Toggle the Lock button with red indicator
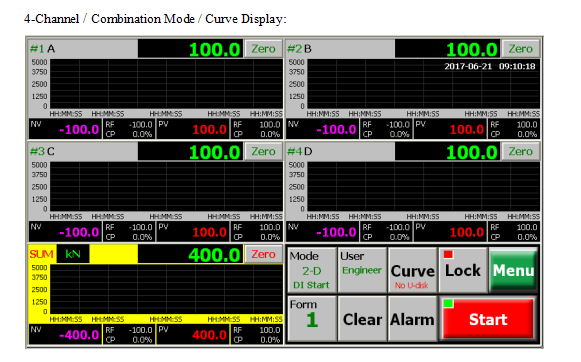 [x=463, y=270]
